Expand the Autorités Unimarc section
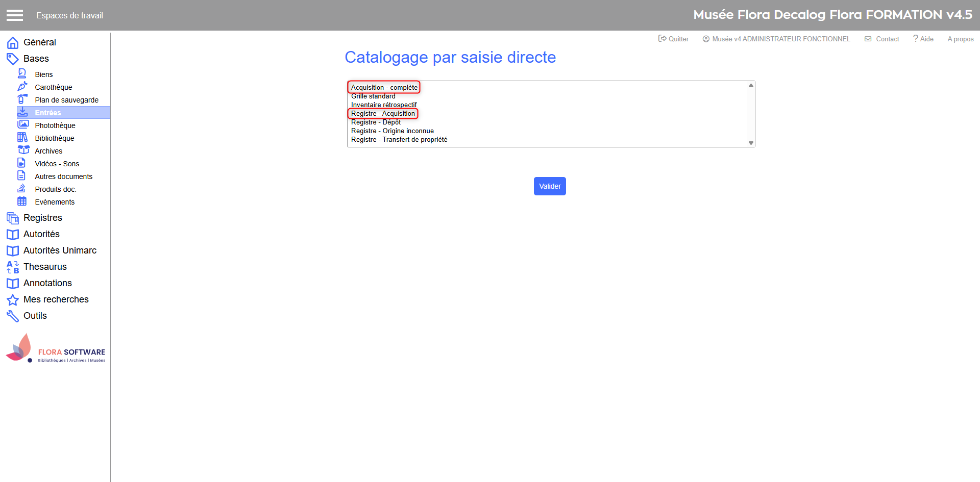The image size is (980, 482). click(x=60, y=250)
